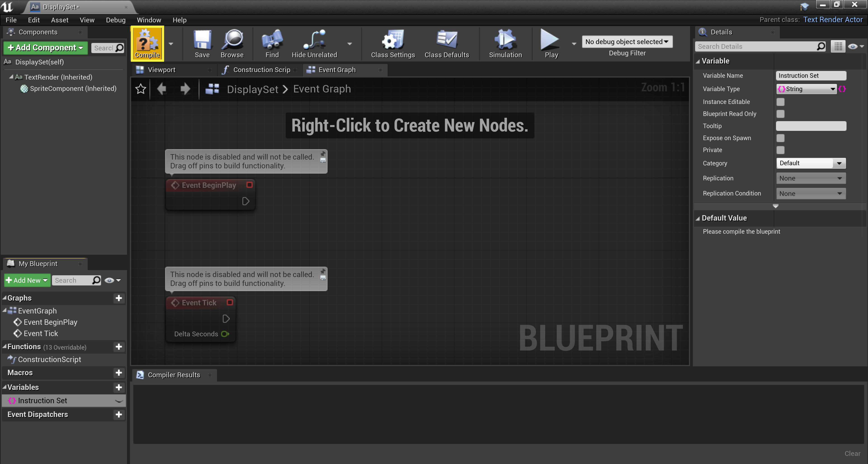
Task: Enable Instance Editable for Instruction Set
Action: click(780, 101)
